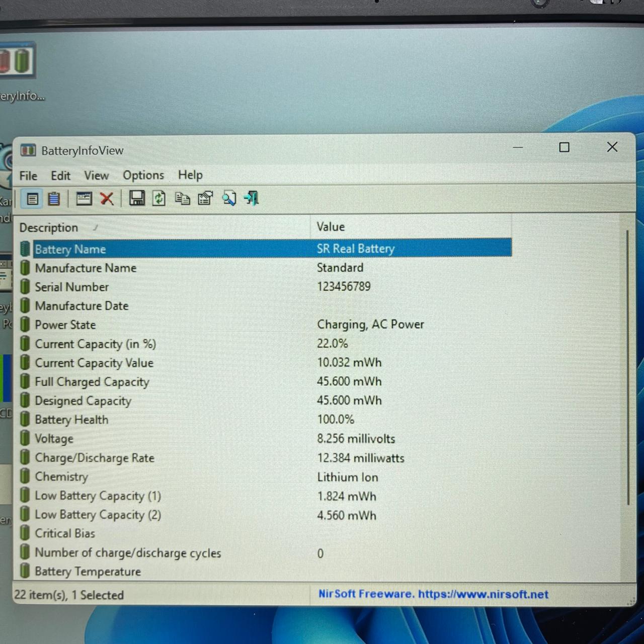Open the Edit menu
The height and width of the screenshot is (644, 644).
60,176
